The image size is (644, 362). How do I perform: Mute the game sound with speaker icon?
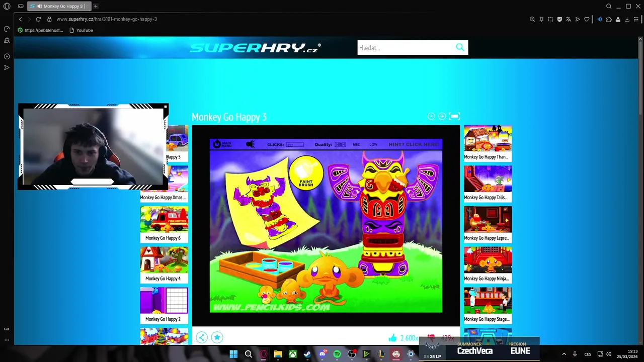click(x=250, y=144)
